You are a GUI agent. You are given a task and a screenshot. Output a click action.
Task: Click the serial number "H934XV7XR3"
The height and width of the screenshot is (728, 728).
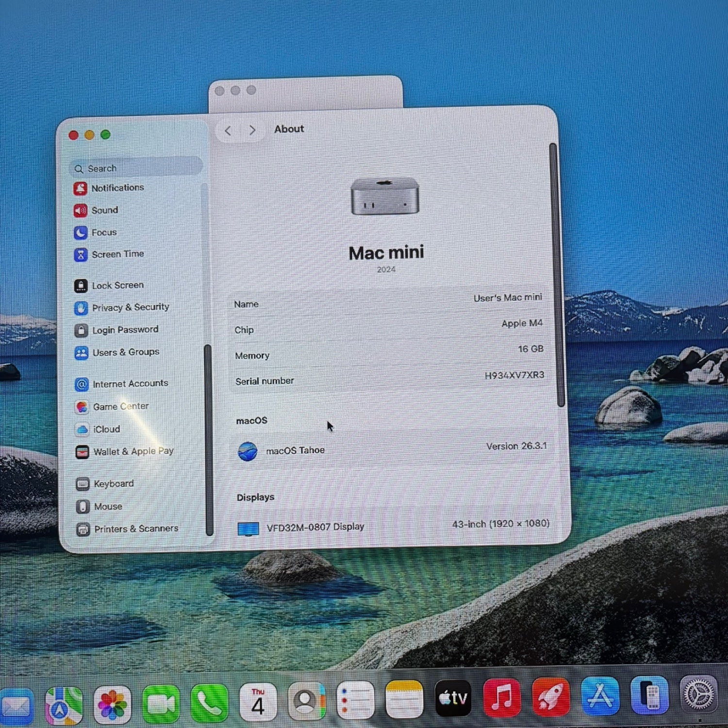(514, 375)
